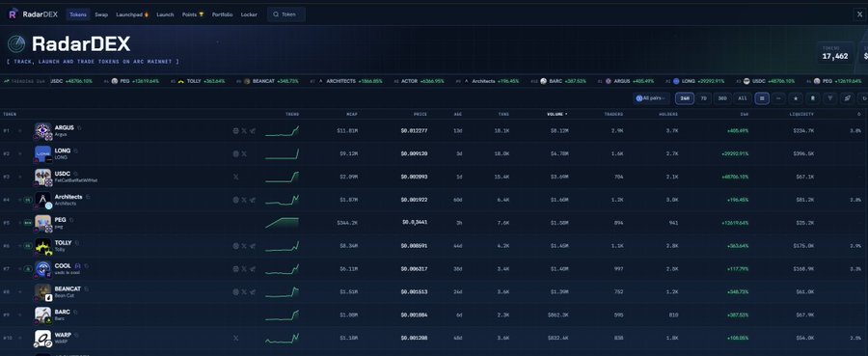
Task: Click the WARP token logo thumbnail
Action: [42, 339]
